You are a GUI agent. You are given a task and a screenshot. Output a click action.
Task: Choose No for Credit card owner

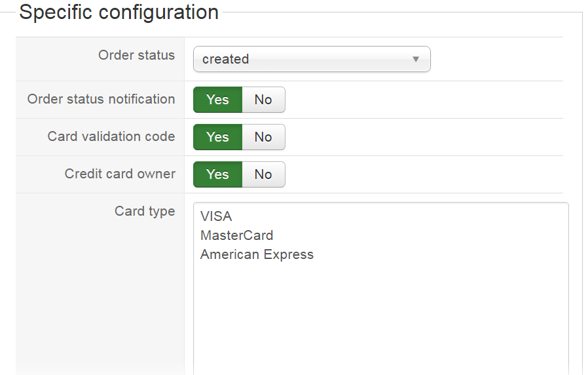pos(263,174)
